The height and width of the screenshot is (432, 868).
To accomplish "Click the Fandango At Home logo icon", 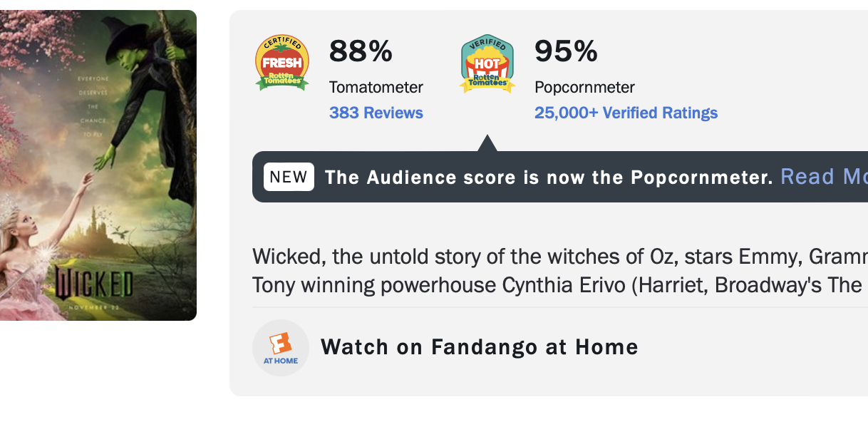I will pos(281,348).
